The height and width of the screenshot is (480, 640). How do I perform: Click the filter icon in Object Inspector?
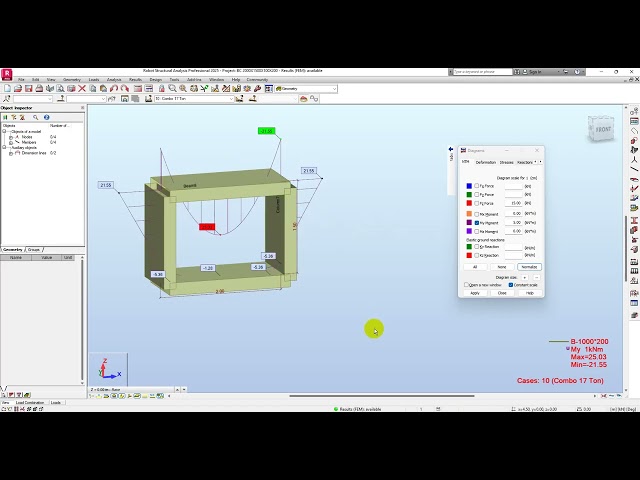13,117
